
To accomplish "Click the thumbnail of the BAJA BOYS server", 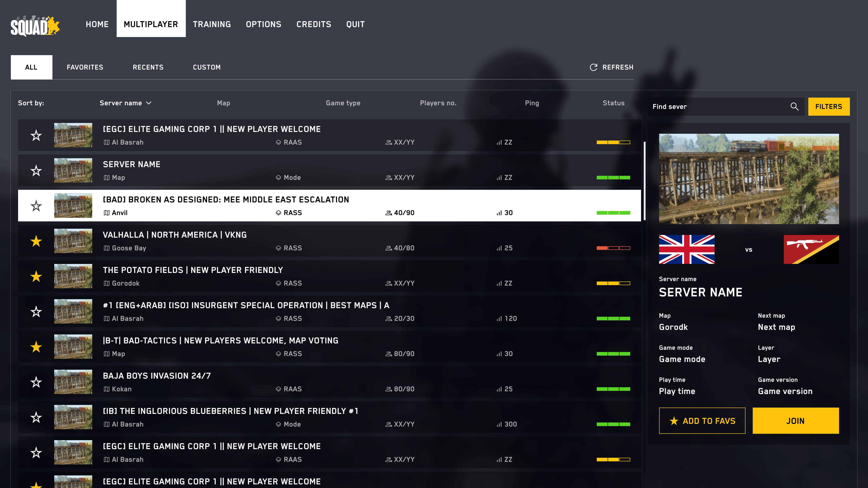I will point(73,382).
